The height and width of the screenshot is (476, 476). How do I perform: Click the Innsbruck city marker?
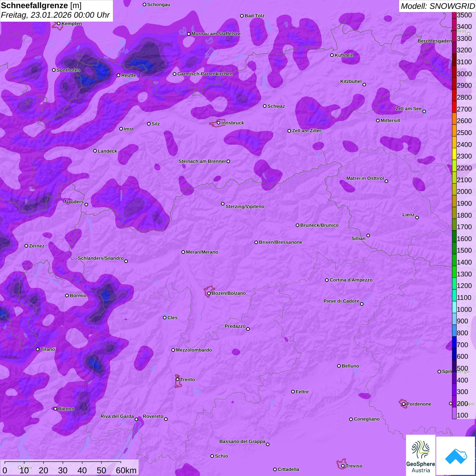coord(219,123)
